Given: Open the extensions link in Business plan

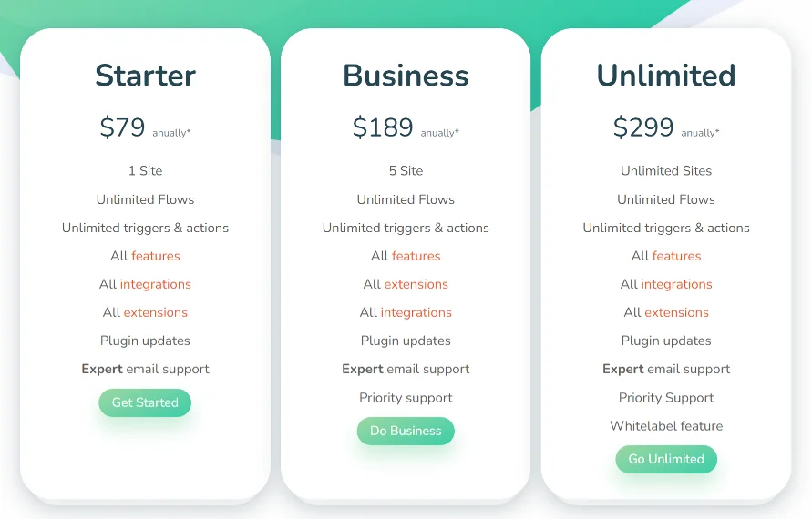Looking at the screenshot, I should [x=416, y=285].
